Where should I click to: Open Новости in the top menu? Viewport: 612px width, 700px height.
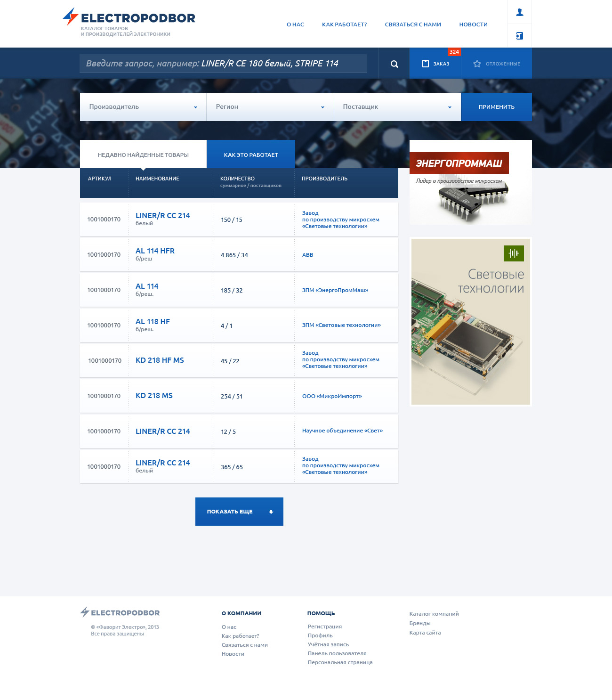tap(473, 24)
